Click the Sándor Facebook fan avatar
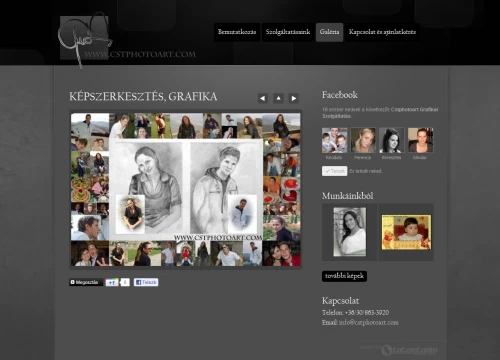The width and height of the screenshot is (500, 360). click(x=420, y=140)
